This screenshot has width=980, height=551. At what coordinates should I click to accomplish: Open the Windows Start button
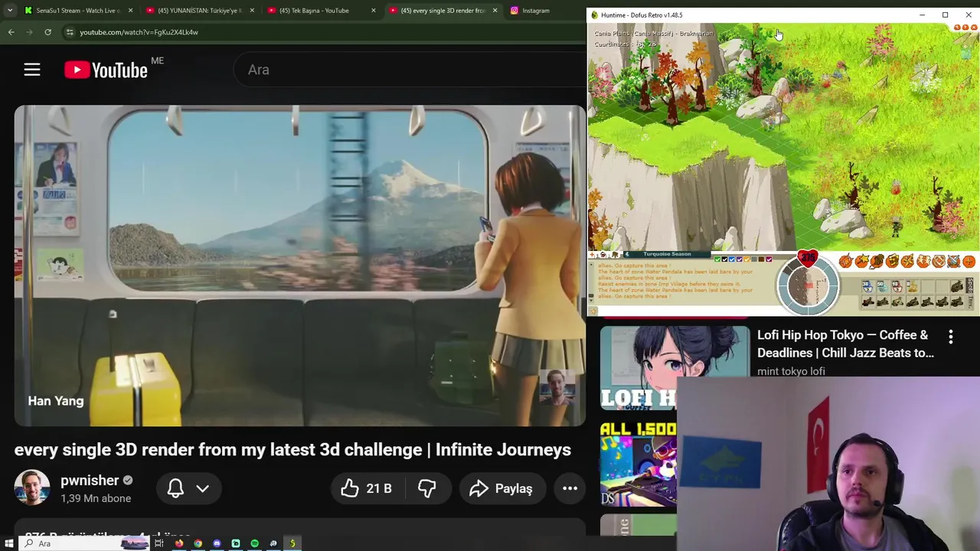tap(9, 543)
